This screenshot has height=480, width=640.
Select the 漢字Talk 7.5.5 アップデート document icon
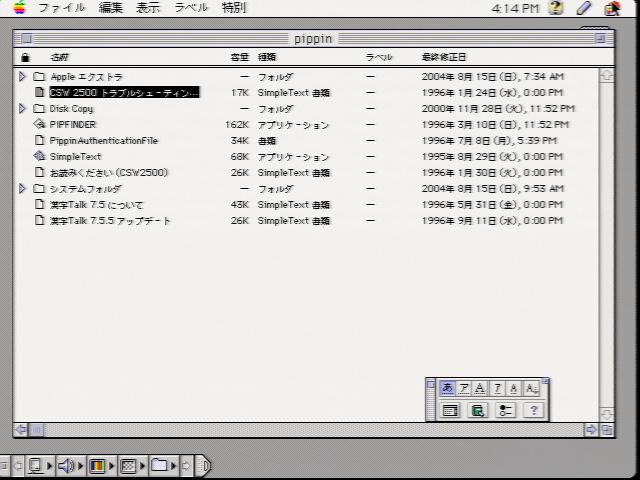pyautogui.click(x=39, y=220)
